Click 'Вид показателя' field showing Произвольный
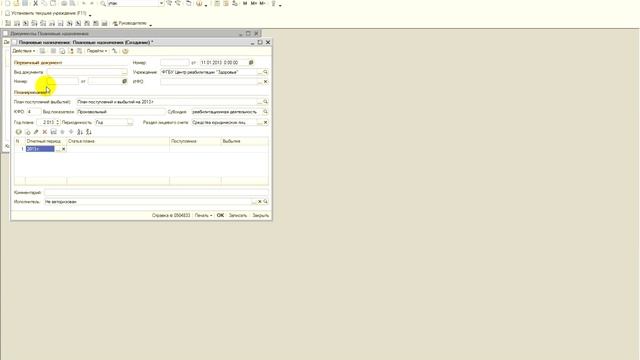 121,111
